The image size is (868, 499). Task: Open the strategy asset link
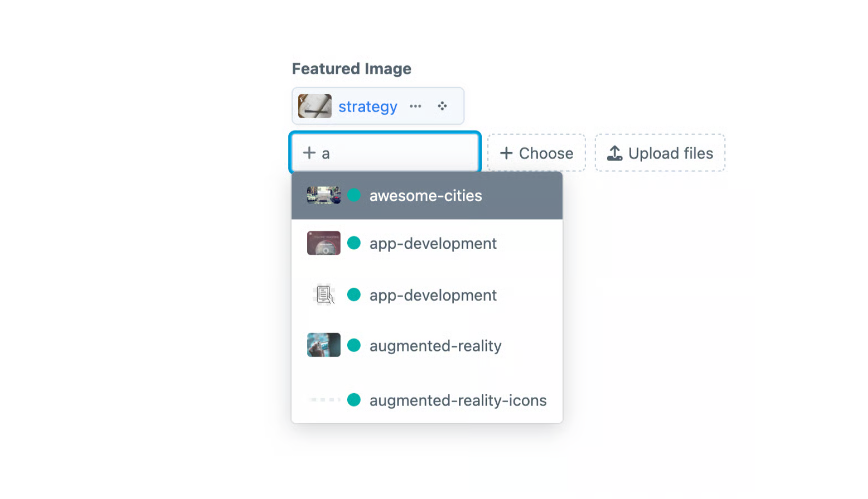coord(368,106)
